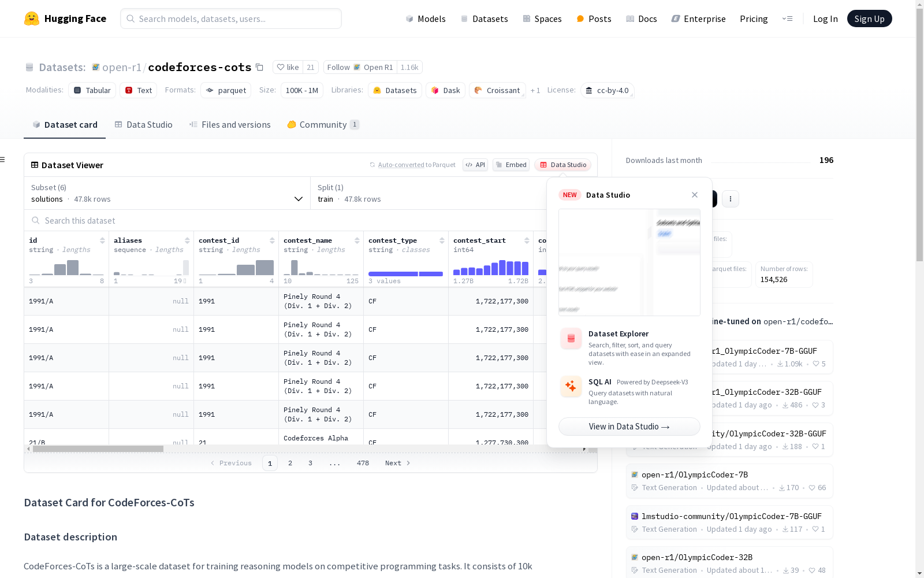
Task: Click the contest_type classes distribution bar
Action: 405,274
